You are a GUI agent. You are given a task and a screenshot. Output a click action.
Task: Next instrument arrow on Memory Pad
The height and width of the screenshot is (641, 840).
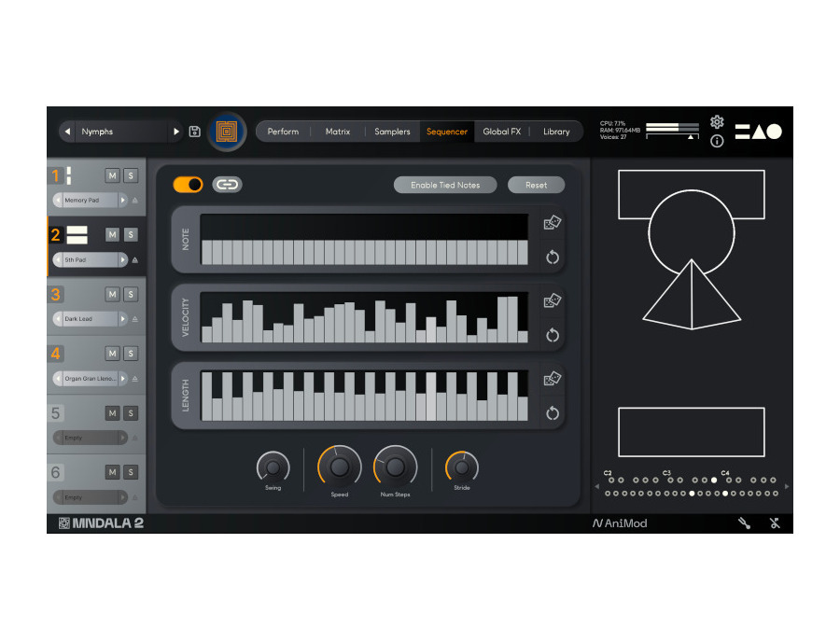pos(122,201)
